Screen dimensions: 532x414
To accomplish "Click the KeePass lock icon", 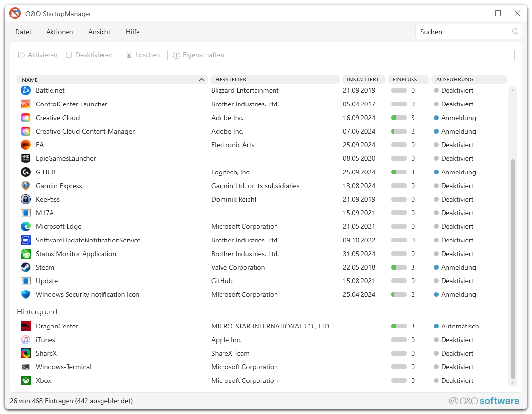I will click(x=26, y=199).
